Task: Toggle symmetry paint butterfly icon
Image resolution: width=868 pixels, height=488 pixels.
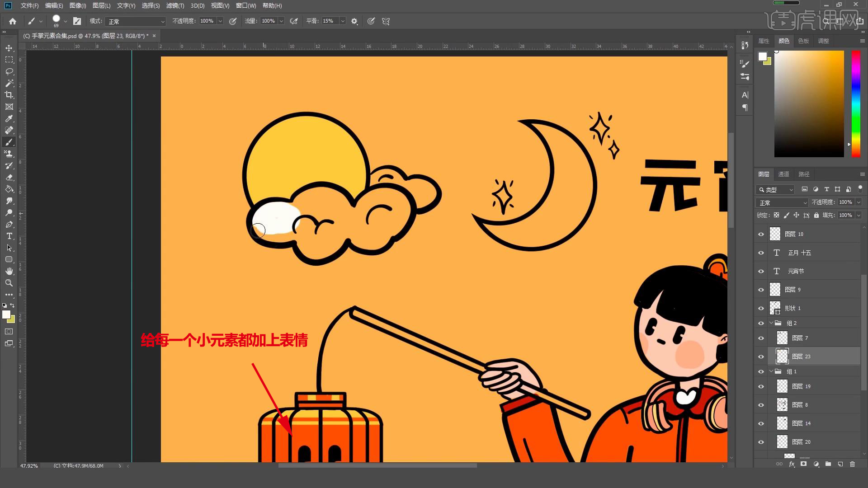Action: (386, 21)
